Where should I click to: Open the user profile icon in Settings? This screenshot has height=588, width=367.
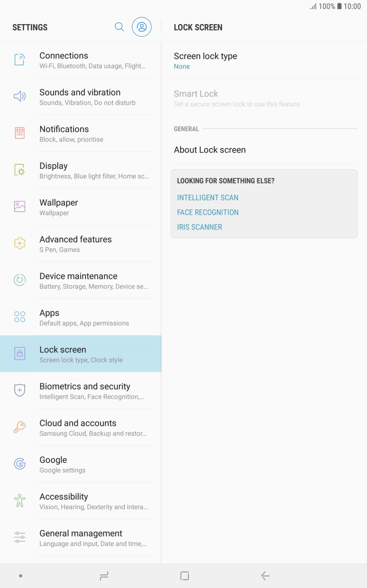coord(141,27)
